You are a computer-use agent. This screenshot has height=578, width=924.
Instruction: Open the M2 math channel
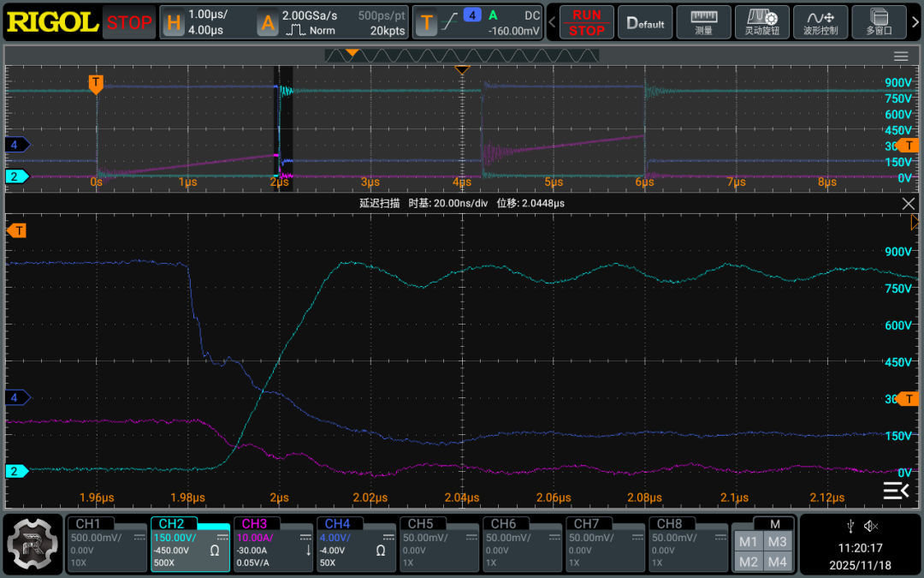749,562
